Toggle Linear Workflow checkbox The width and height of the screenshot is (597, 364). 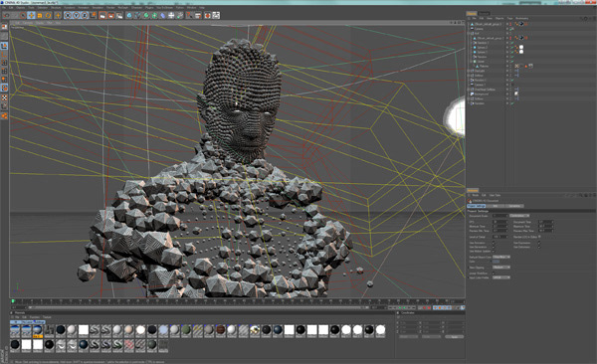[x=494, y=273]
